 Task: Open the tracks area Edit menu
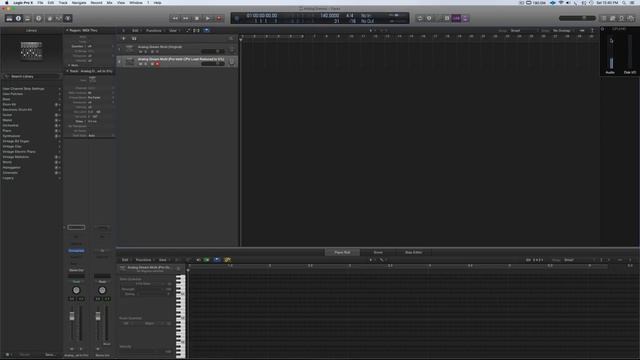click(x=136, y=31)
